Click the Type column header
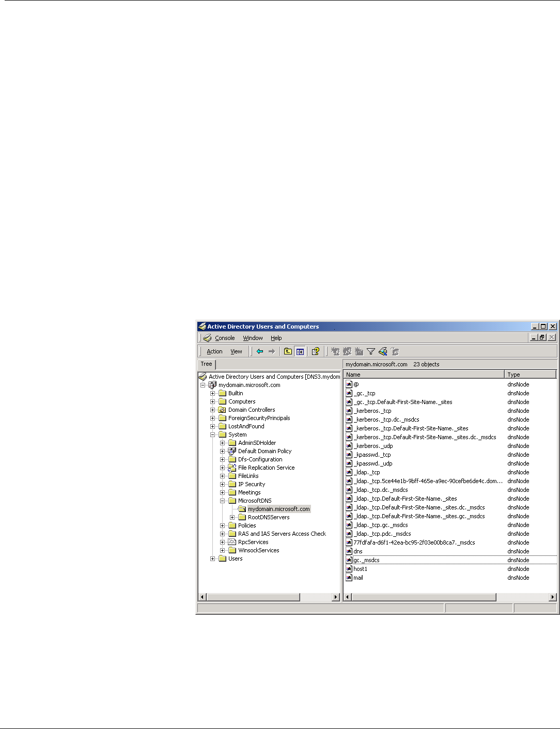The image size is (560, 729). (530, 375)
